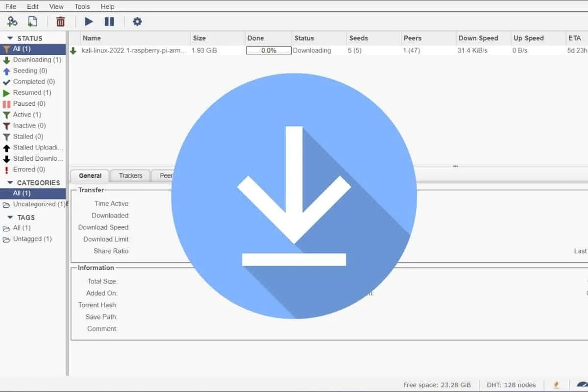588x392 pixels.
Task: Sort torrents by the ETA column
Action: tap(577, 38)
